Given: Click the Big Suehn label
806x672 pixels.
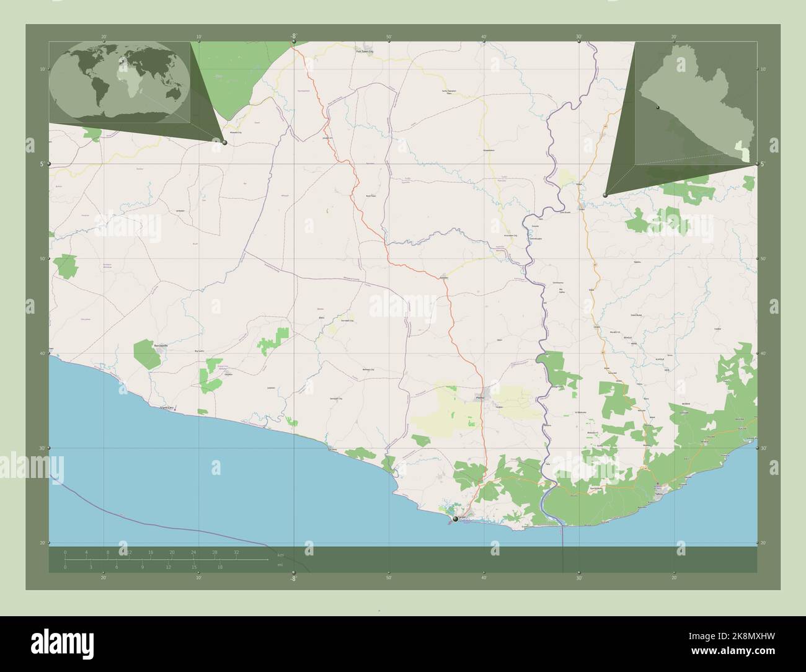Looking at the screenshot, I should point(200,350).
